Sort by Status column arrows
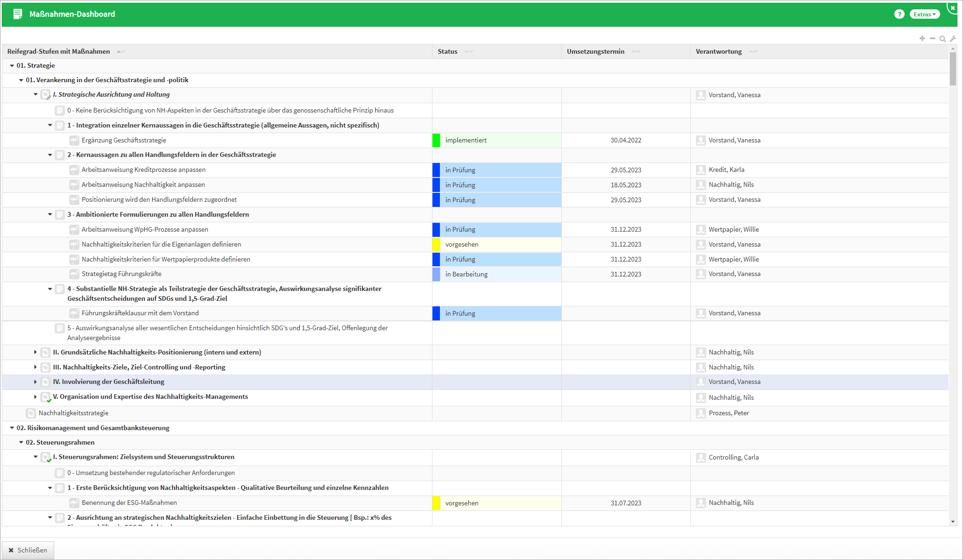This screenshot has height=560, width=963. (x=468, y=51)
